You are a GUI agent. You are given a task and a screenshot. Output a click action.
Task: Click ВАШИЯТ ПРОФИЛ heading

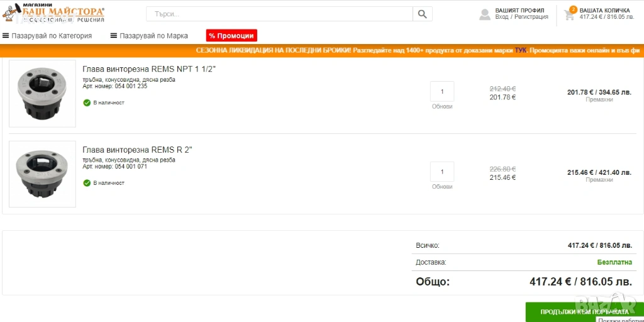click(x=519, y=10)
